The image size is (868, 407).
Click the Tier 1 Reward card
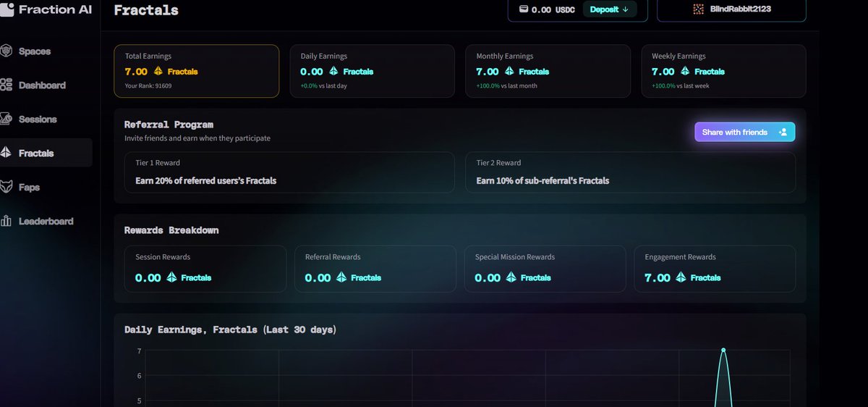click(289, 172)
